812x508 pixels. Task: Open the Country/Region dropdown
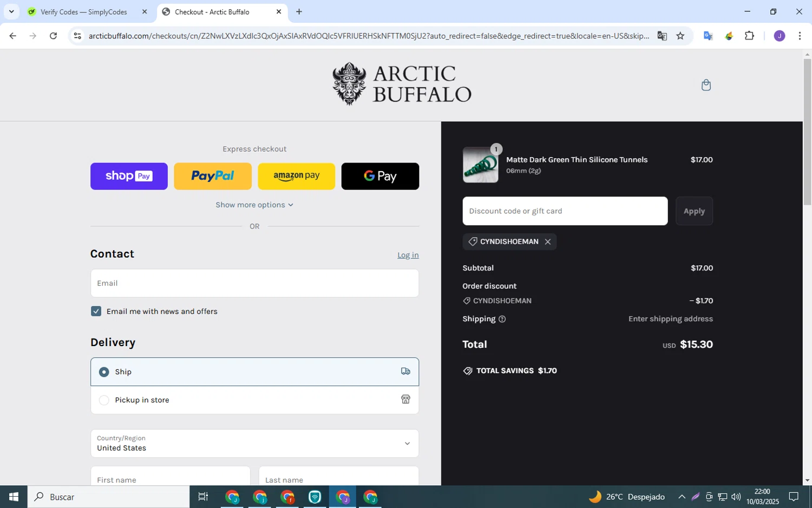pyautogui.click(x=254, y=444)
